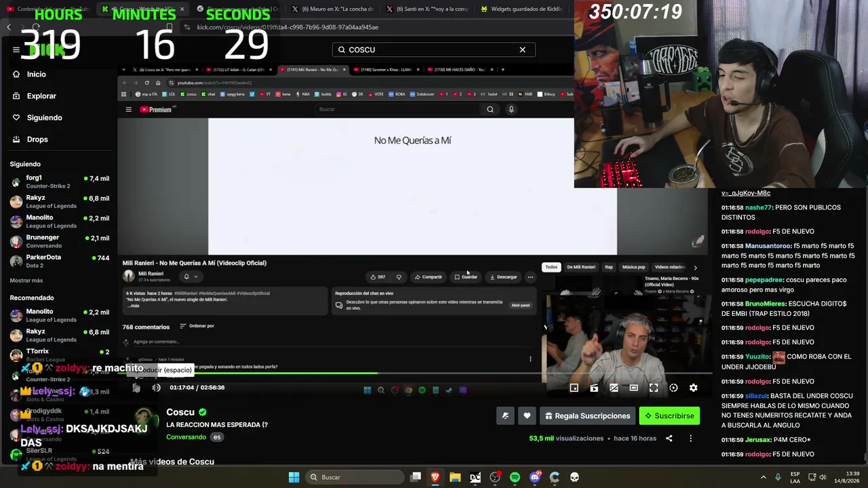The width and height of the screenshot is (868, 488).
Task: Toggle picture-in-picture mini player on Kick
Action: click(574, 388)
